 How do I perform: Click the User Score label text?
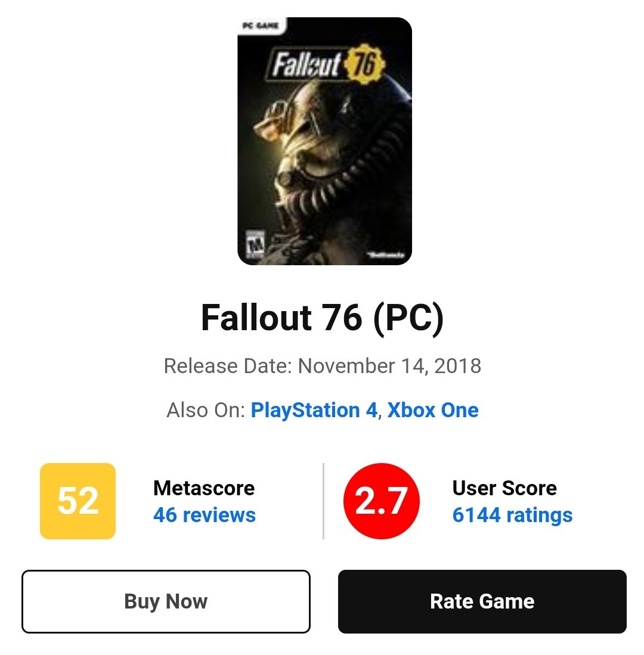pos(504,488)
